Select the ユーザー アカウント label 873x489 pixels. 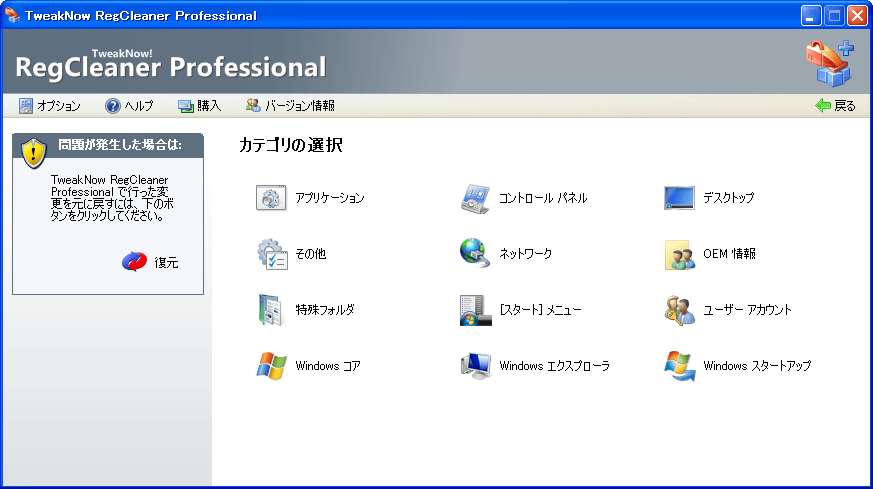pos(747,310)
